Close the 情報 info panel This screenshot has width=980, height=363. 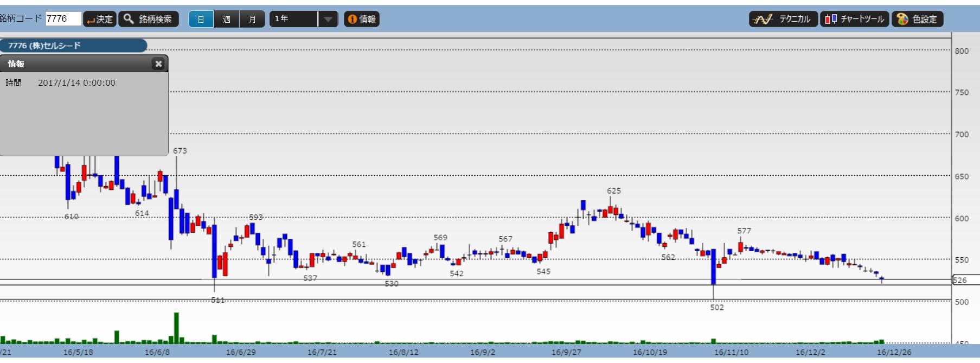click(x=158, y=64)
